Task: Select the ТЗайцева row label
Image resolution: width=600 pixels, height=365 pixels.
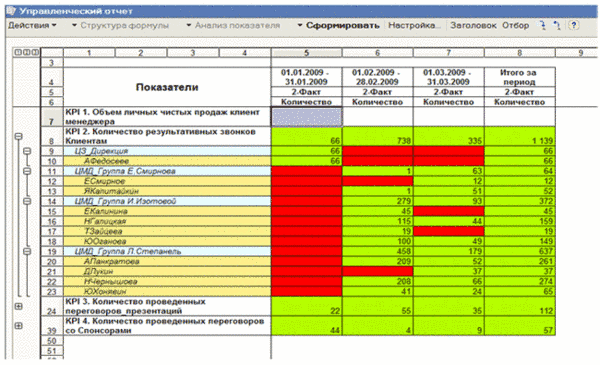Action: [x=167, y=231]
